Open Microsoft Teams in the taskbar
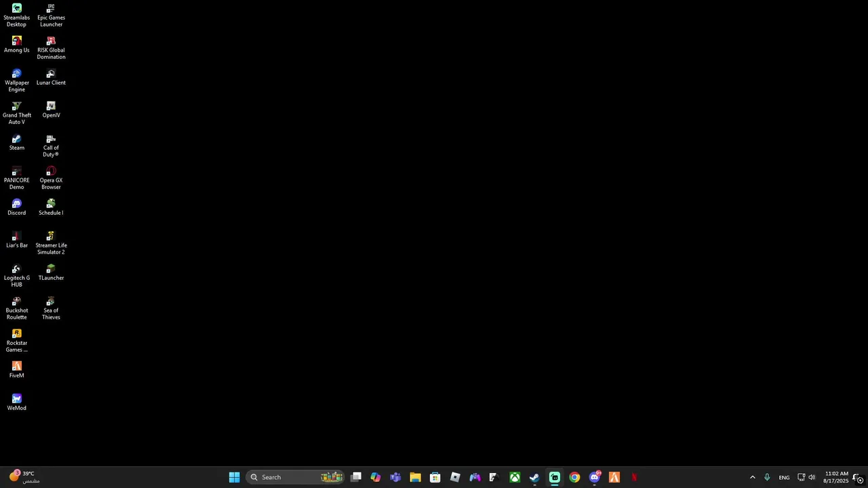Viewport: 868px width, 488px height. (x=395, y=477)
